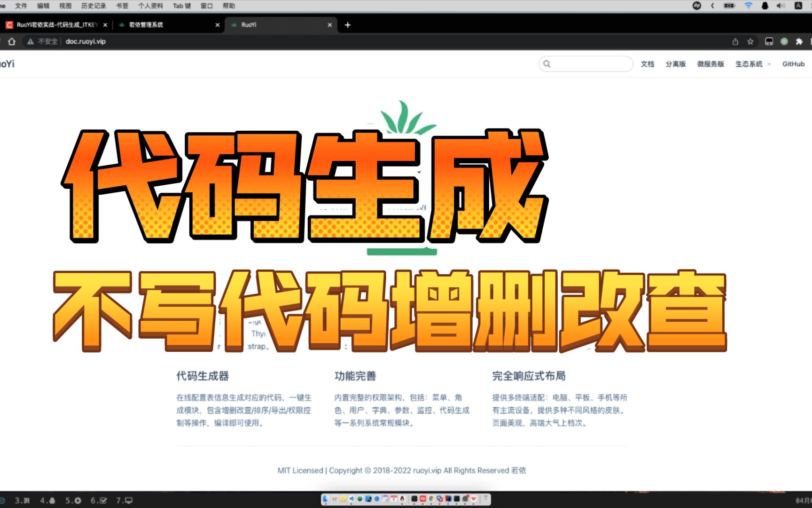Screen dimensions: 812x508
Task: Click the share icon in the address bar
Action: tap(735, 42)
